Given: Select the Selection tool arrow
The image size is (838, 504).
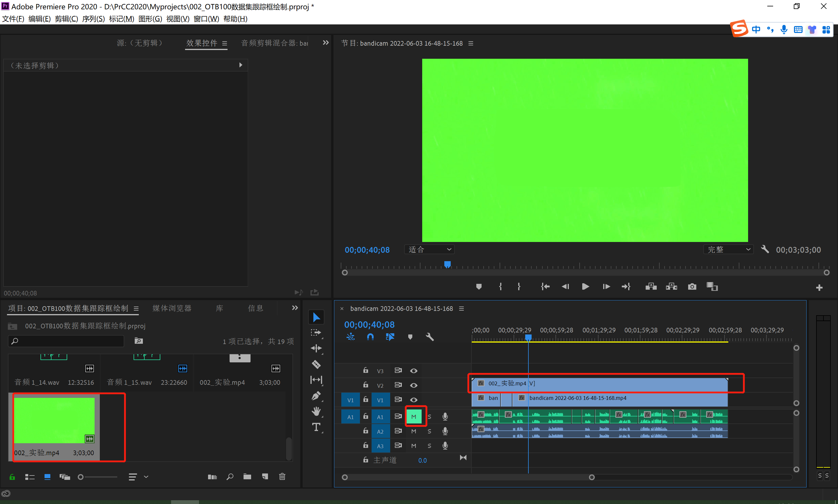Looking at the screenshot, I should 316,317.
